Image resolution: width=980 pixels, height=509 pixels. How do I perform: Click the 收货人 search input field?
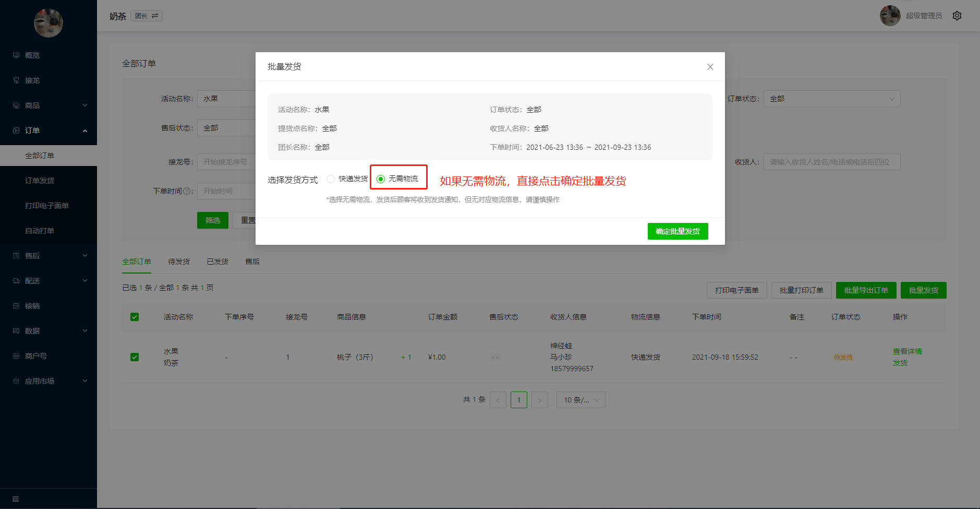pos(832,162)
